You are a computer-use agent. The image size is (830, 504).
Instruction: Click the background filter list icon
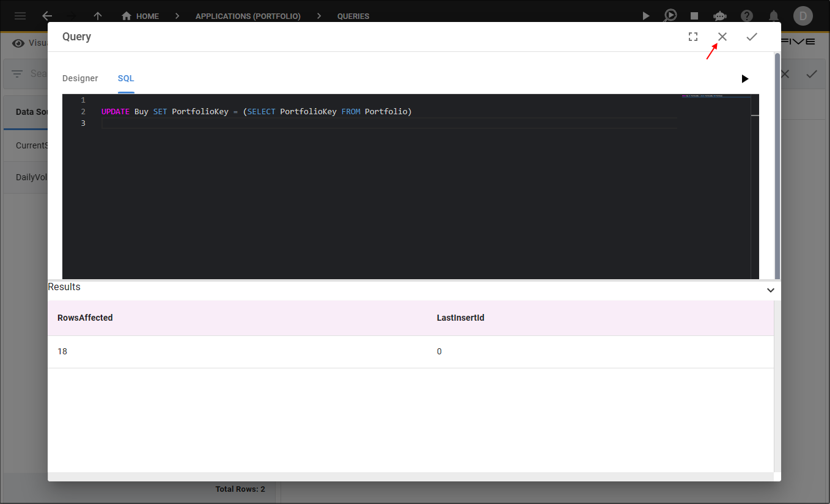pyautogui.click(x=17, y=74)
